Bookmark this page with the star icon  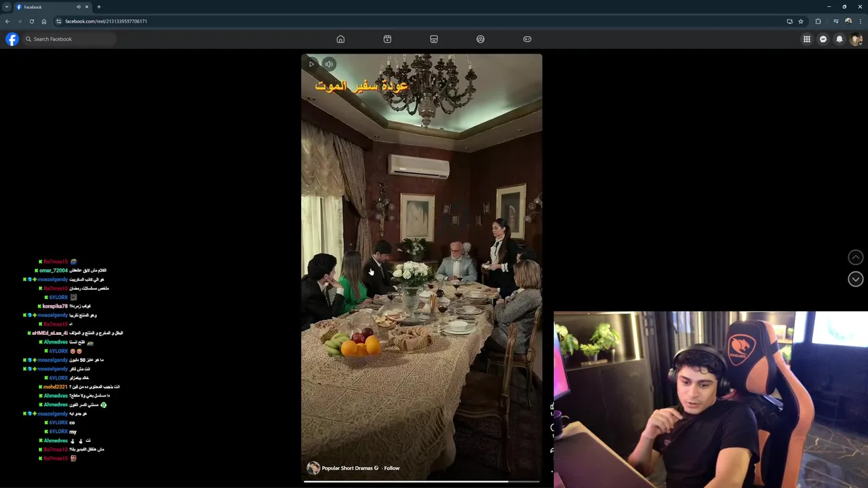pyautogui.click(x=801, y=21)
